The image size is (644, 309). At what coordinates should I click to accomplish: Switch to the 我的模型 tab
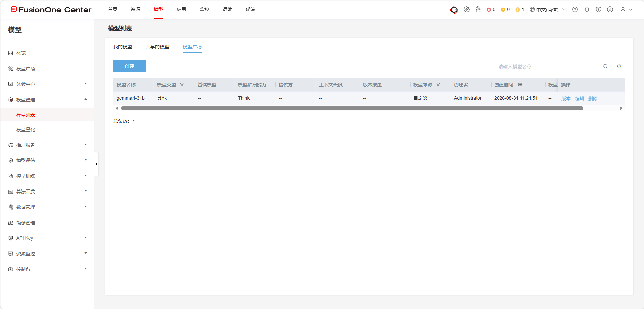(x=123, y=47)
